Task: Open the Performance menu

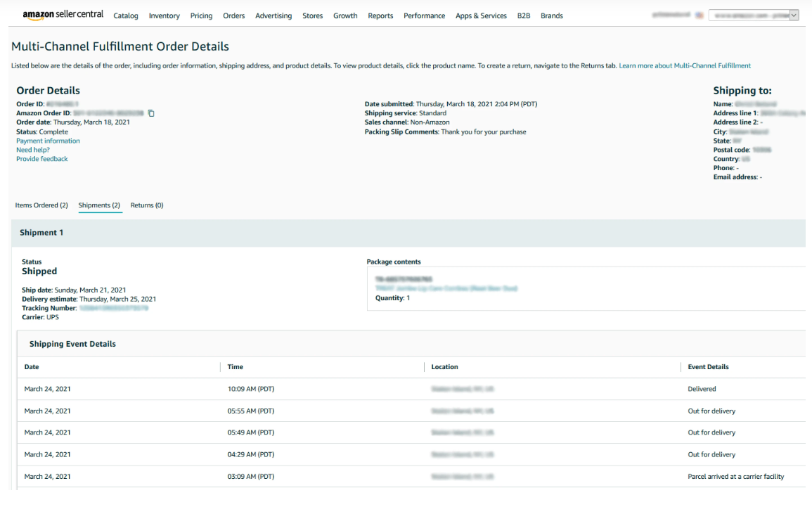Action: [x=424, y=16]
